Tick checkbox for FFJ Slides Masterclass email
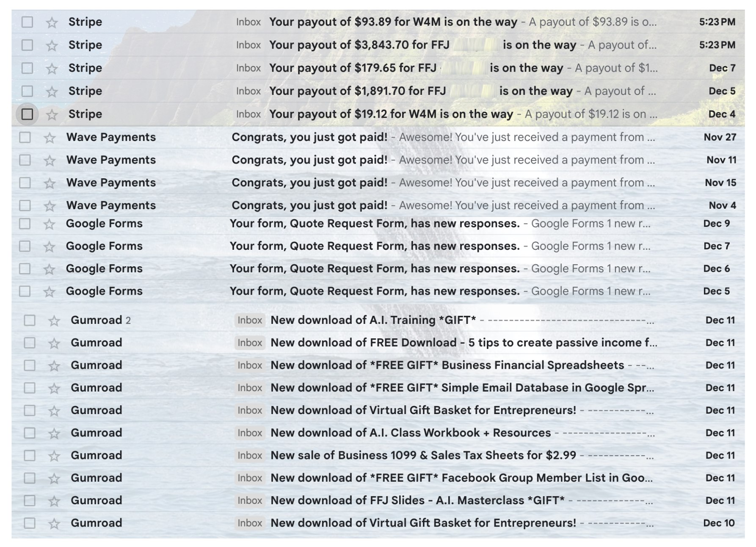This screenshot has height=547, width=756. tap(29, 501)
